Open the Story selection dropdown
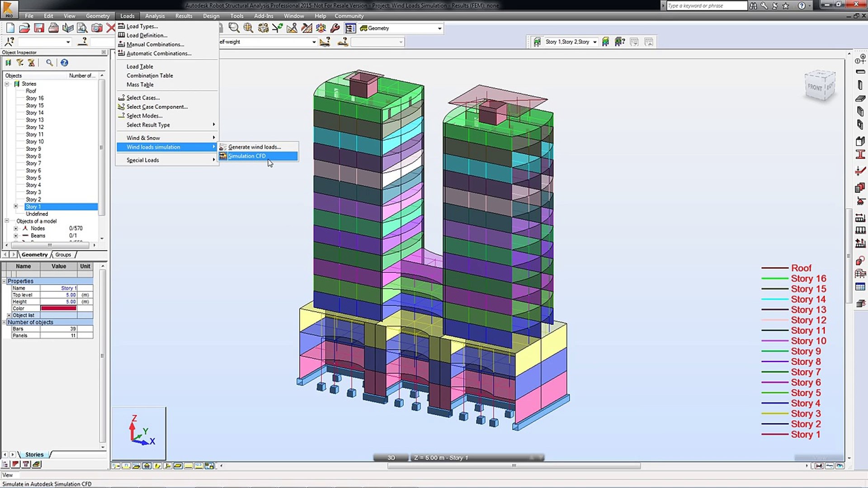The height and width of the screenshot is (488, 868). coord(595,42)
